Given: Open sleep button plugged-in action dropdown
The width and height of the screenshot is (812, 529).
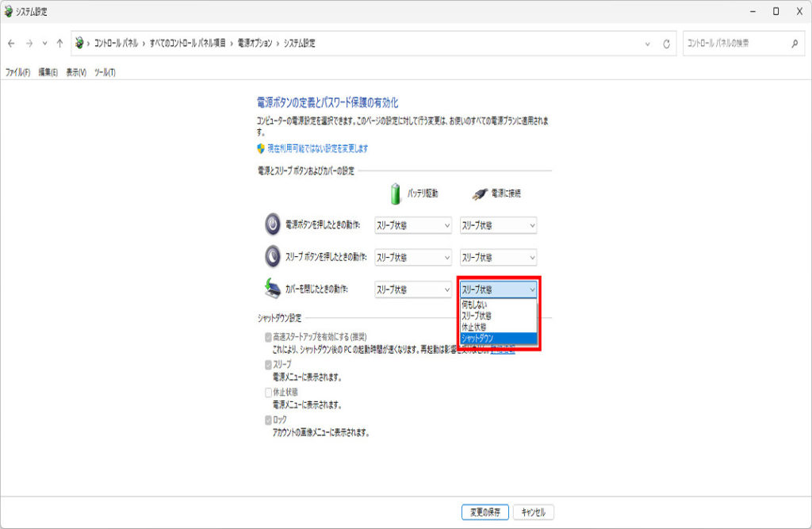Looking at the screenshot, I should [499, 258].
